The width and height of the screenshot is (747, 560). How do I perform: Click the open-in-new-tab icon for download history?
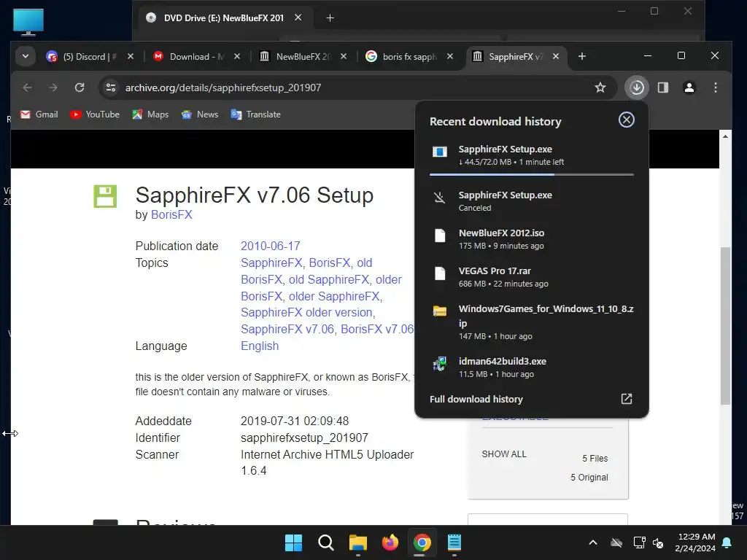click(x=626, y=399)
